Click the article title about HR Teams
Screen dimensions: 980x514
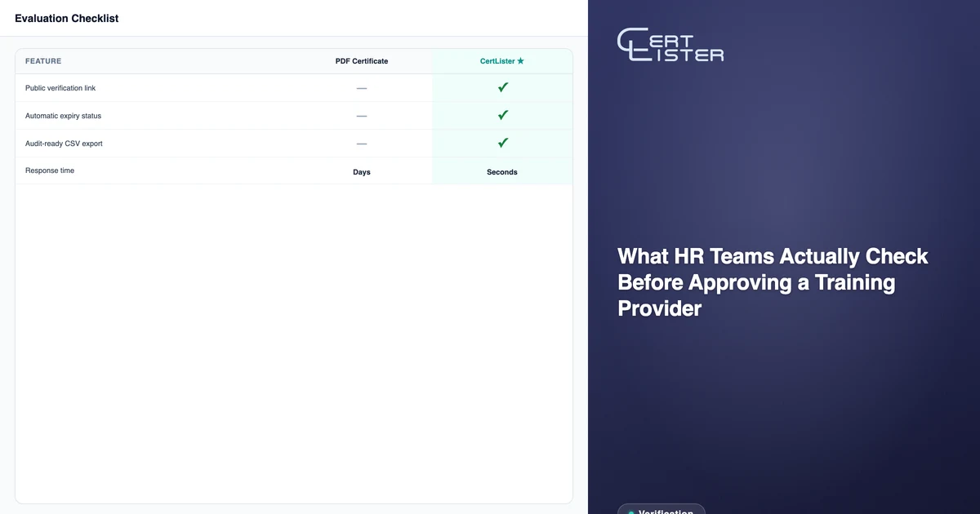773,282
